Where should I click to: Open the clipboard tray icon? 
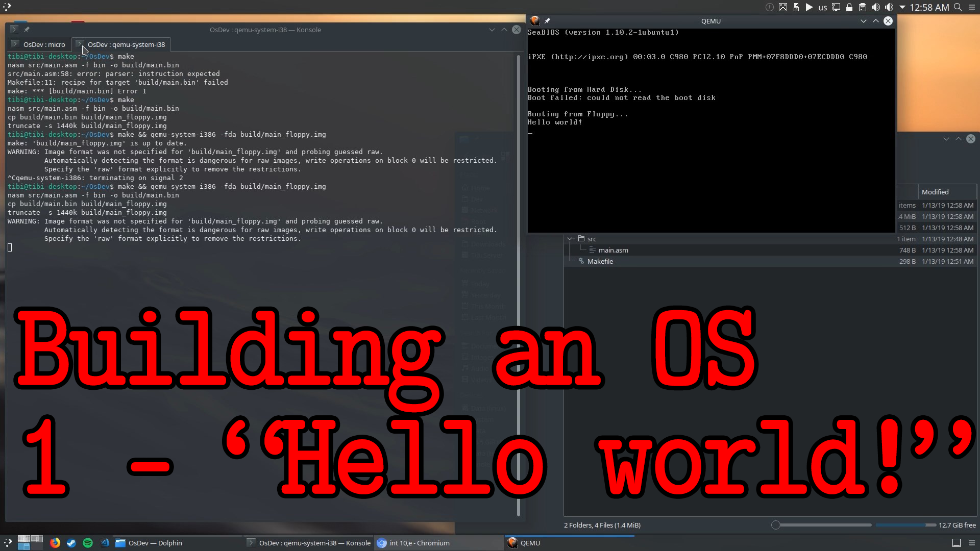pyautogui.click(x=862, y=7)
